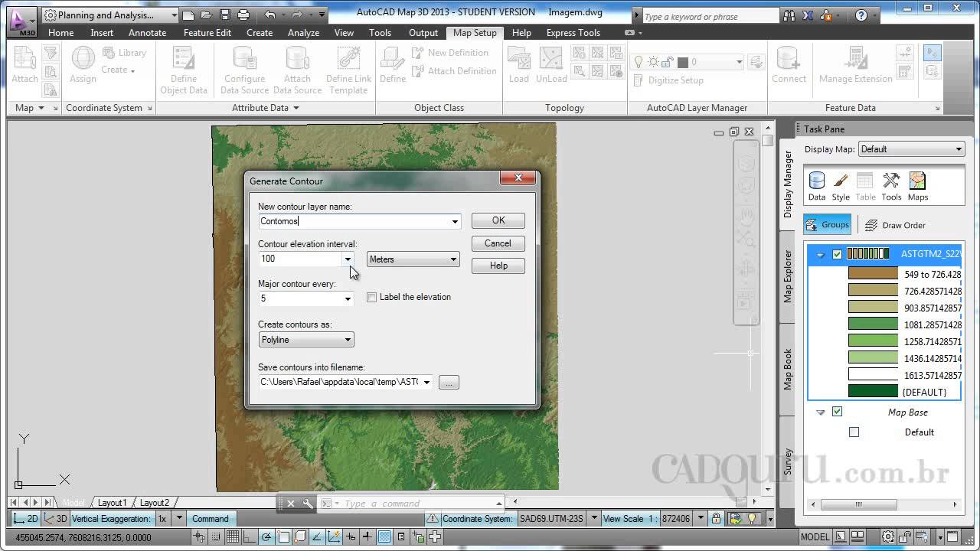
Task: Open the Save contours filename dropdown
Action: tap(426, 382)
